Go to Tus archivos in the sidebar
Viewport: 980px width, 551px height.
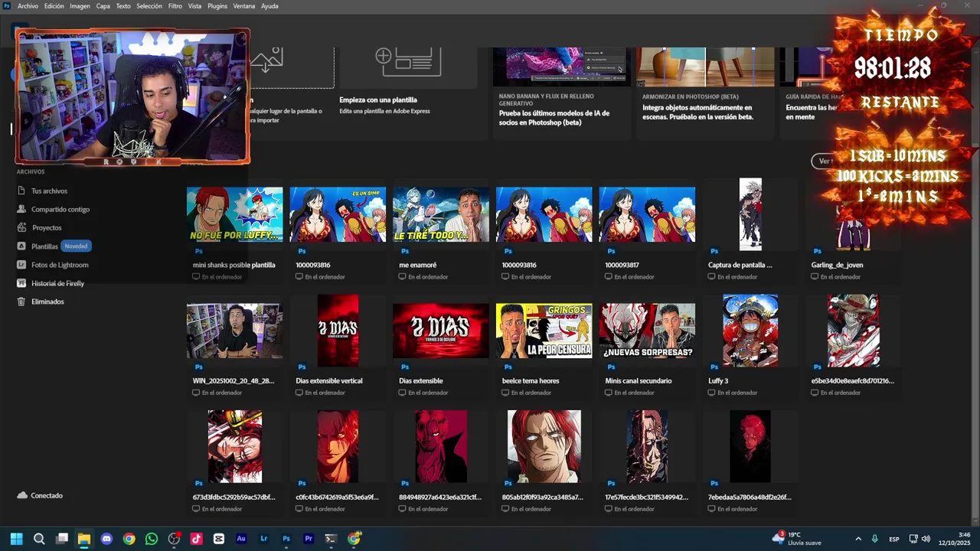[49, 191]
